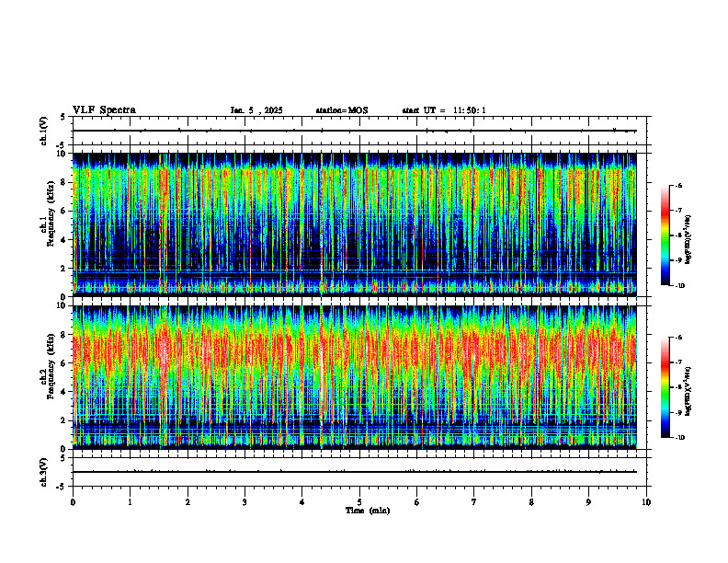The height and width of the screenshot is (563, 728).
Task: Click the ch.1 voltage waveform strip
Action: tap(361, 131)
